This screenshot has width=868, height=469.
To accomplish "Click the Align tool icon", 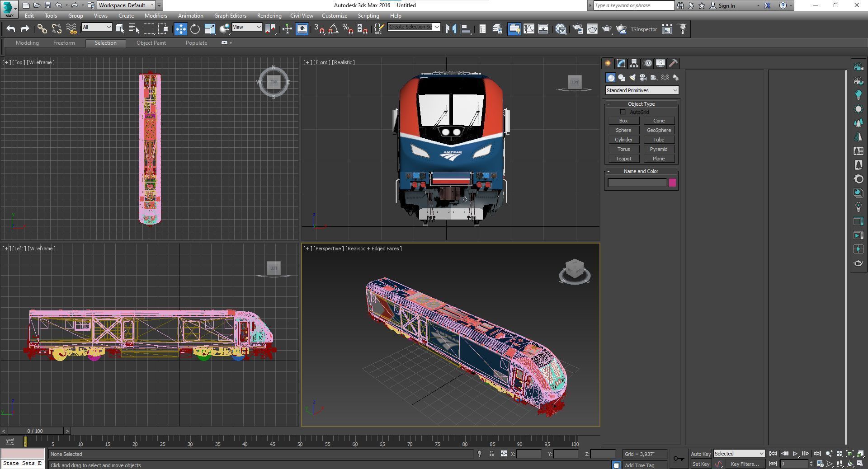I will coord(465,29).
